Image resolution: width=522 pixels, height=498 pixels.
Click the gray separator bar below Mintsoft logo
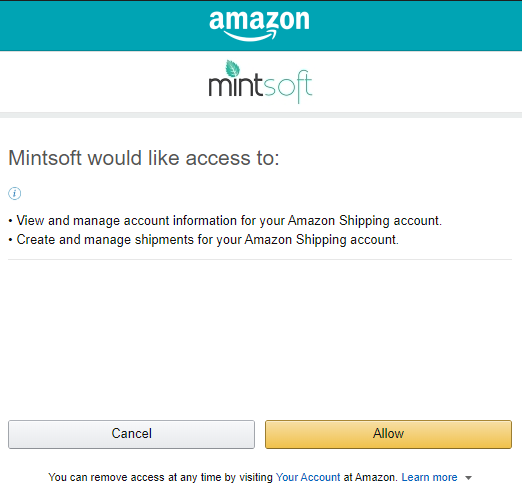[x=261, y=115]
